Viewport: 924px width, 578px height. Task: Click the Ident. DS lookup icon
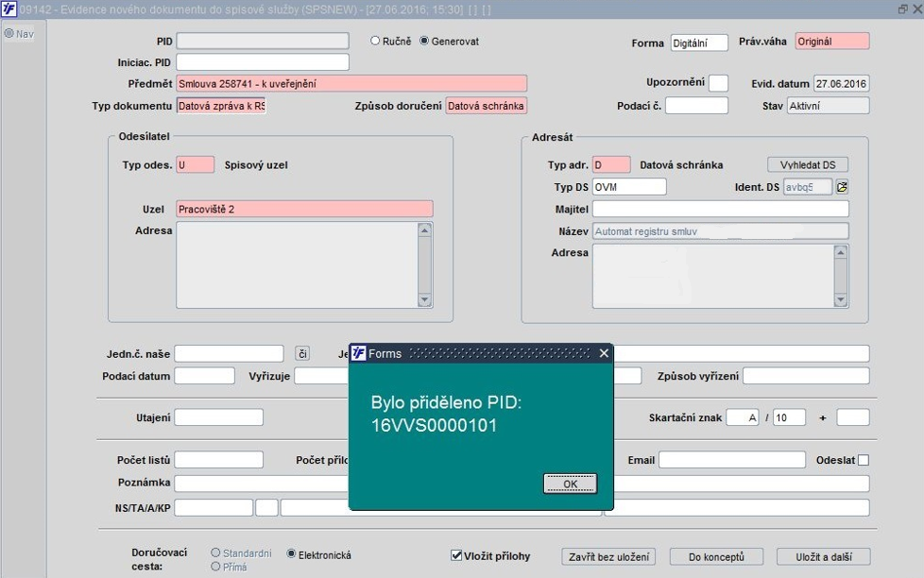tap(842, 187)
